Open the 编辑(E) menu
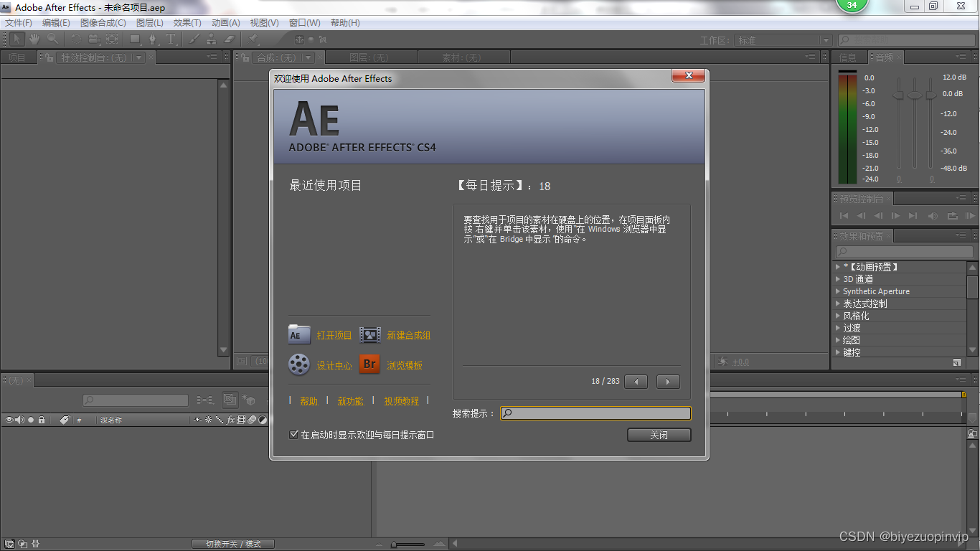980x551 pixels. pyautogui.click(x=56, y=23)
